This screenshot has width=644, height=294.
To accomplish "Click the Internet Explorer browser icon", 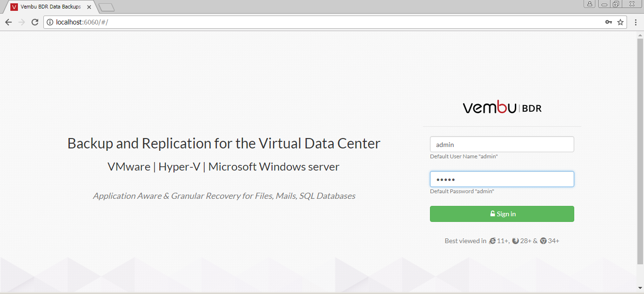I will click(x=493, y=241).
